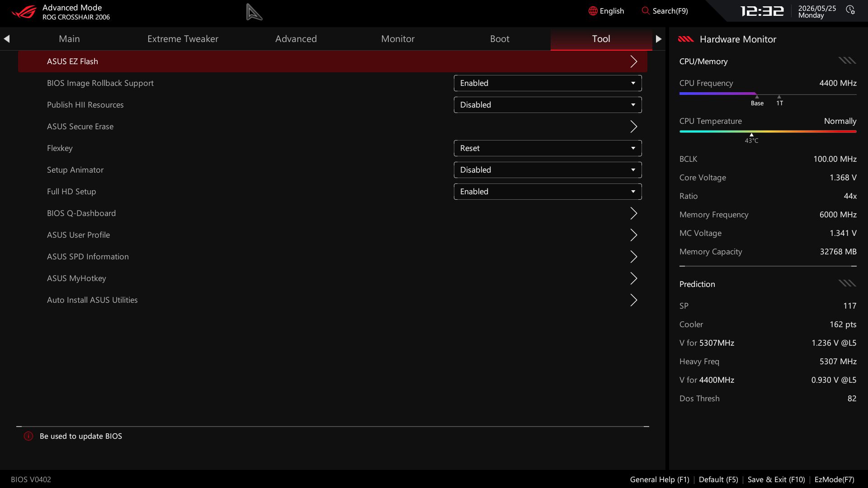868x488 pixels.
Task: Open the clock settings gear icon
Action: point(850,10)
